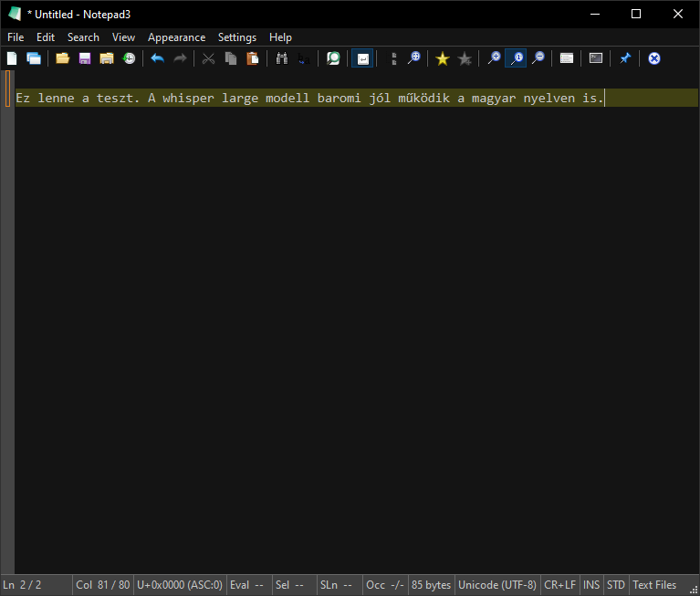Click the 'CR+LF' line ending field
Screen dimensions: 700x596
[x=559, y=585]
